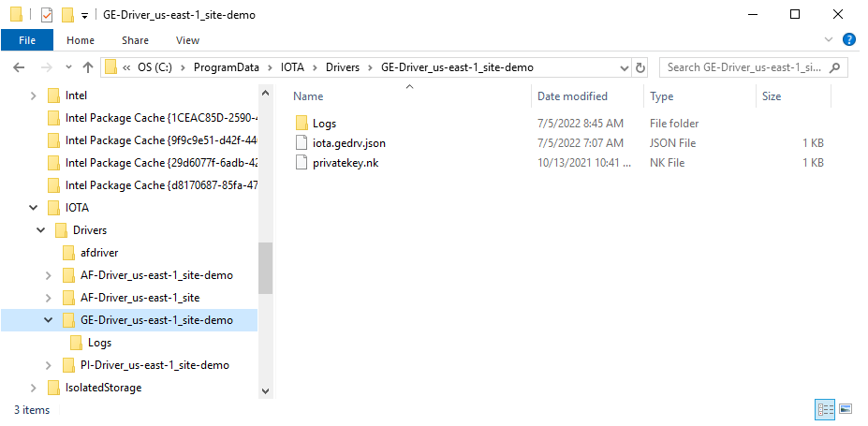Select Intel Package Cache {d8170687 folder

click(x=161, y=185)
